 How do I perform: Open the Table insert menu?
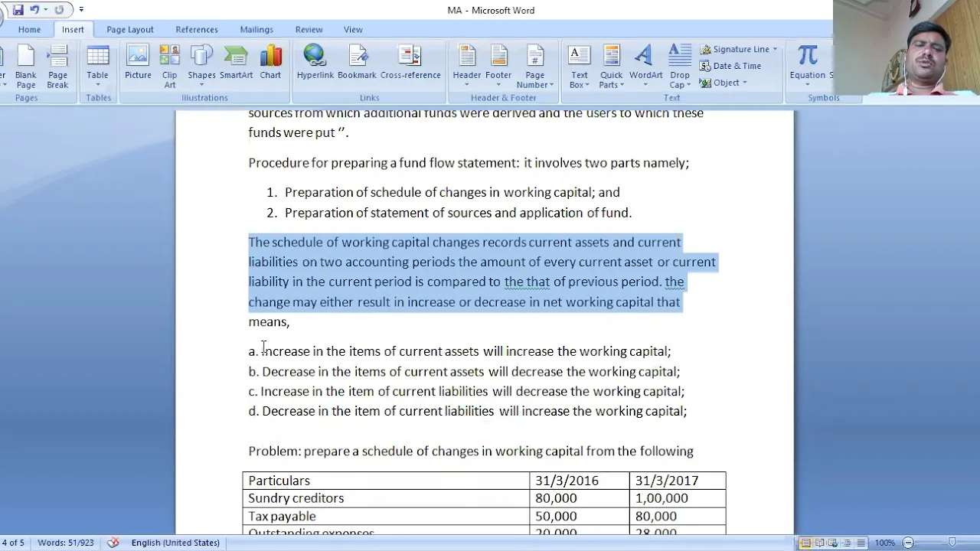[x=97, y=67]
